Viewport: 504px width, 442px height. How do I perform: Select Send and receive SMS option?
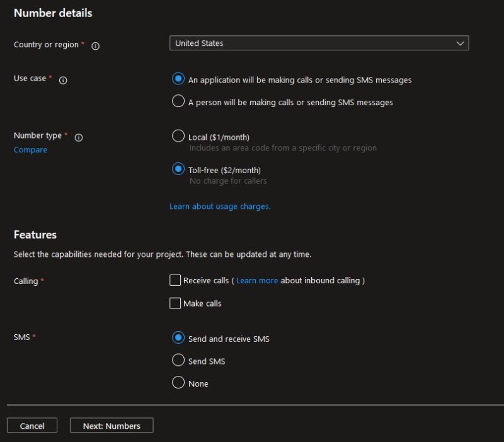tap(178, 338)
